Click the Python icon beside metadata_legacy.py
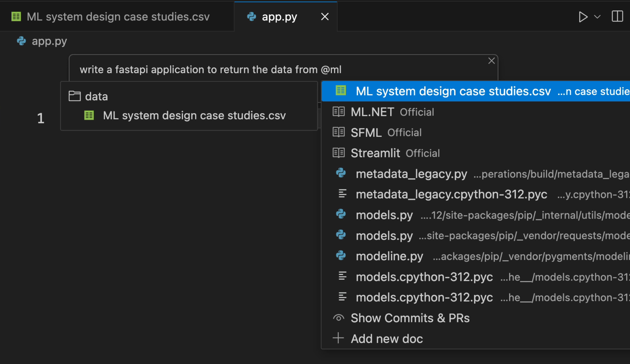 [x=341, y=173]
